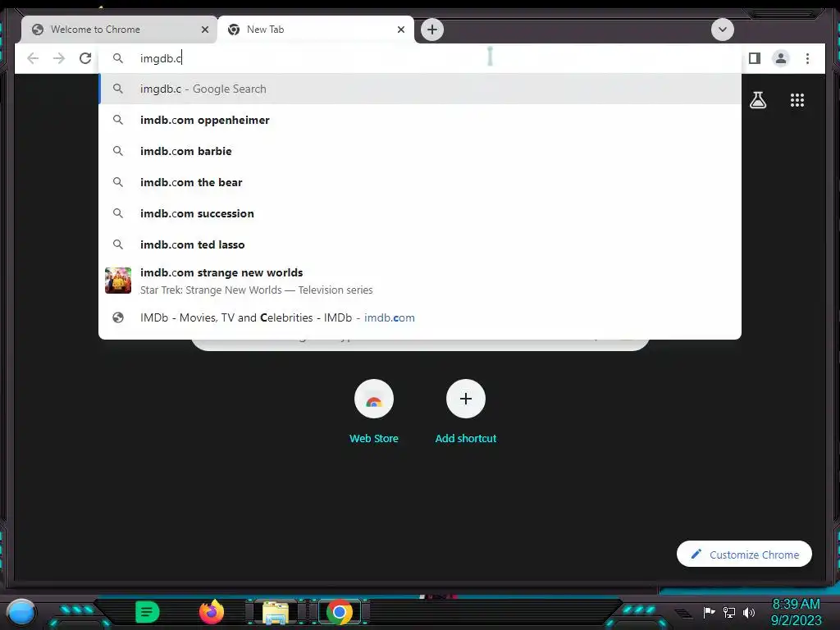The width and height of the screenshot is (840, 630).
Task: Pick the imdb.com the bear suggestion
Action: click(x=420, y=182)
